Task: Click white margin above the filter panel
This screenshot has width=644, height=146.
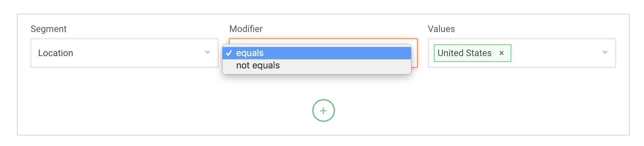Action: click(x=322, y=7)
